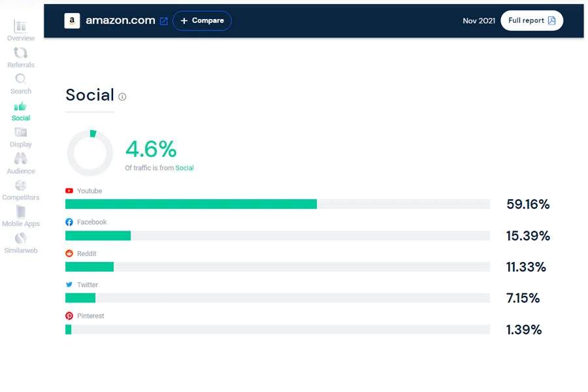Click the 59.16% value
The height and width of the screenshot is (392, 588).
(528, 204)
